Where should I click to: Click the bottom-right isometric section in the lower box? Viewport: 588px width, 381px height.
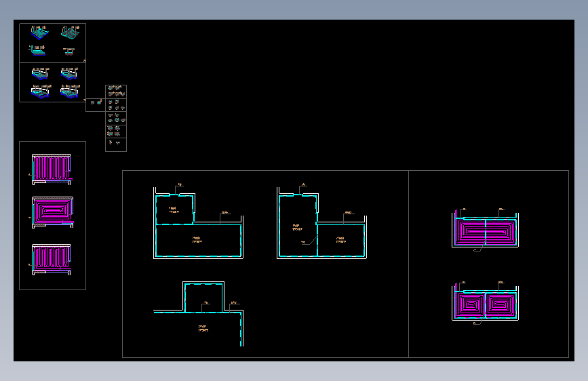tap(70, 91)
